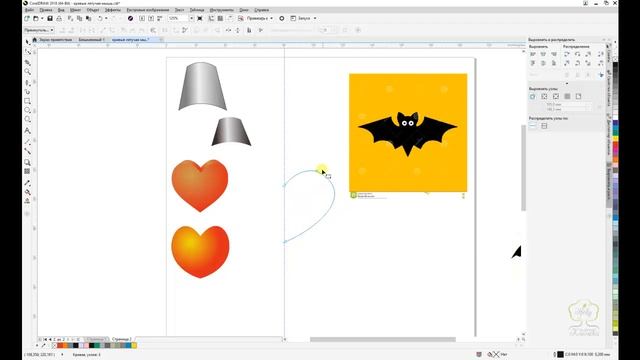Viewport: 640px width, 360px height.
Task: Open Options gear icon in toolbar
Action: click(282, 18)
